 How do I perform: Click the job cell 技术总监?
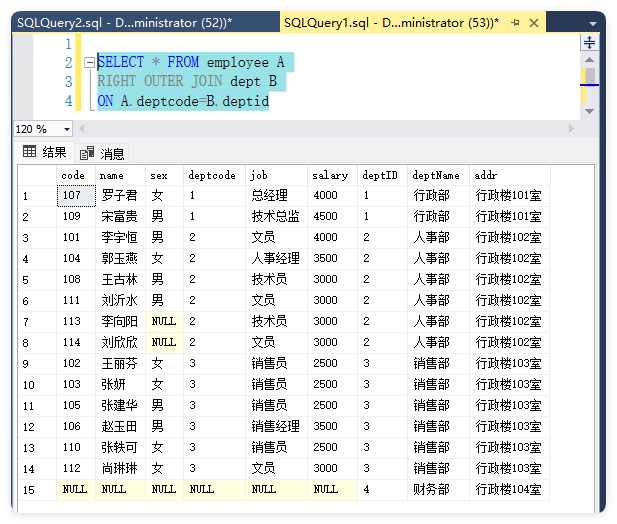[x=276, y=216]
